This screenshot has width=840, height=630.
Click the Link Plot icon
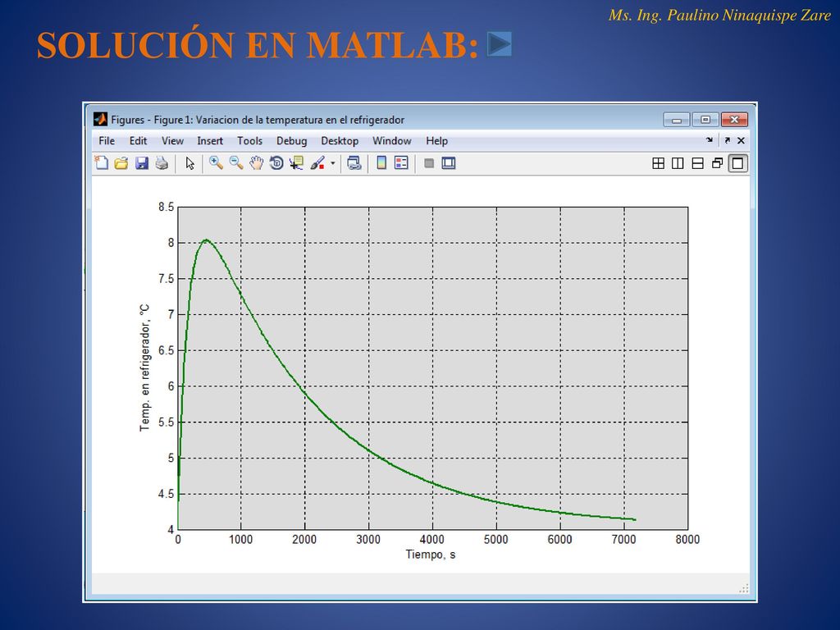(354, 163)
